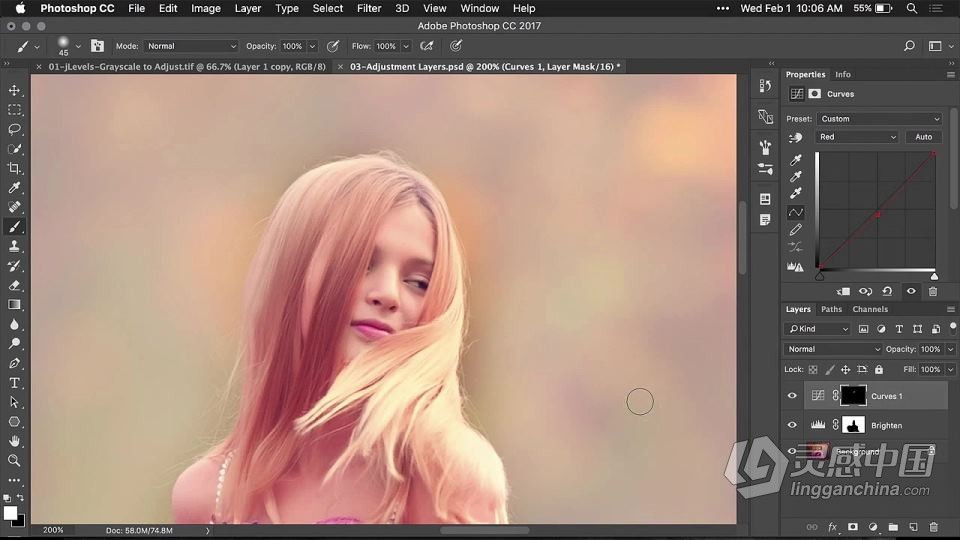Screen dimensions: 960x540
Task: Enable airbrush-style build-up effects
Action: pyautogui.click(x=427, y=46)
